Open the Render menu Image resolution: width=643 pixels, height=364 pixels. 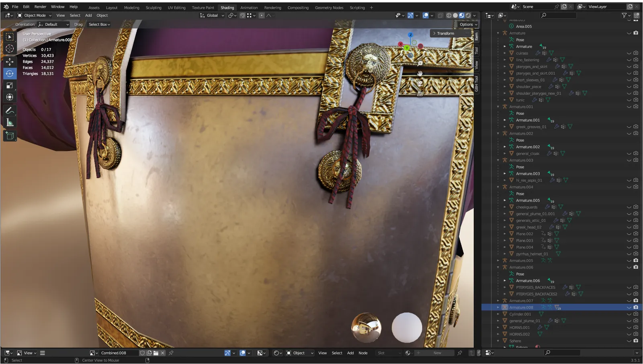pos(40,7)
